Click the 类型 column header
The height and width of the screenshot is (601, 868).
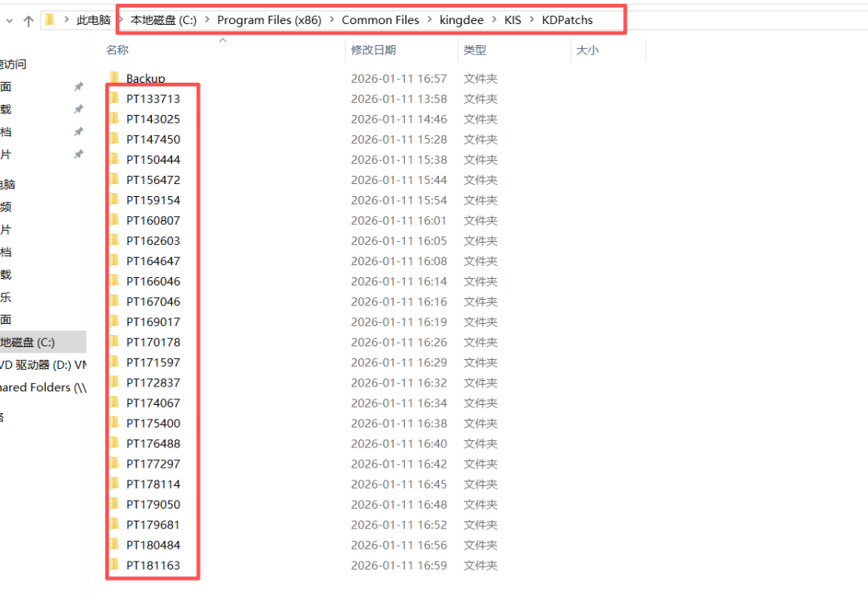point(475,50)
